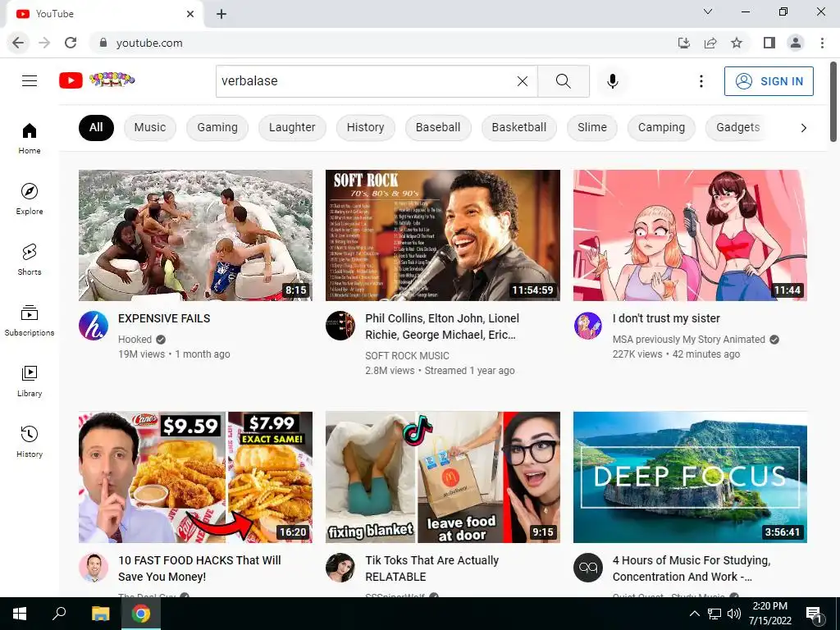Click SSSniperWolf channel avatar
This screenshot has width=840, height=630.
tap(340, 568)
